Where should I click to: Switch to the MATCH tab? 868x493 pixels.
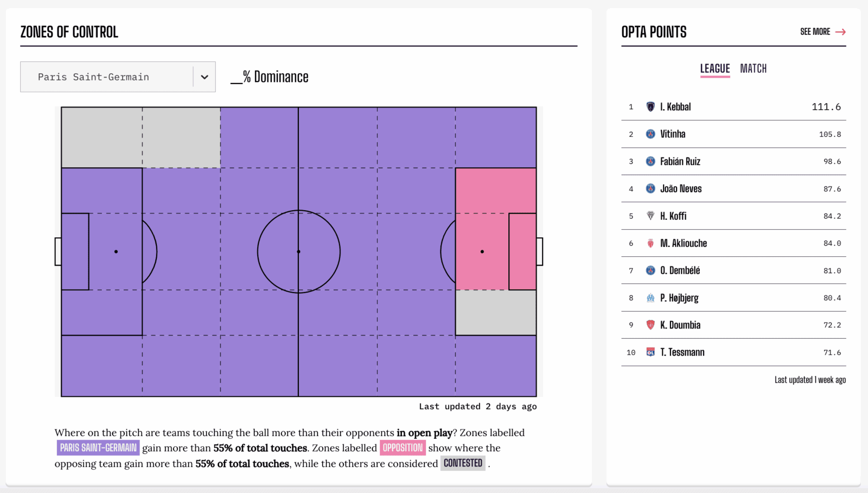[754, 68]
